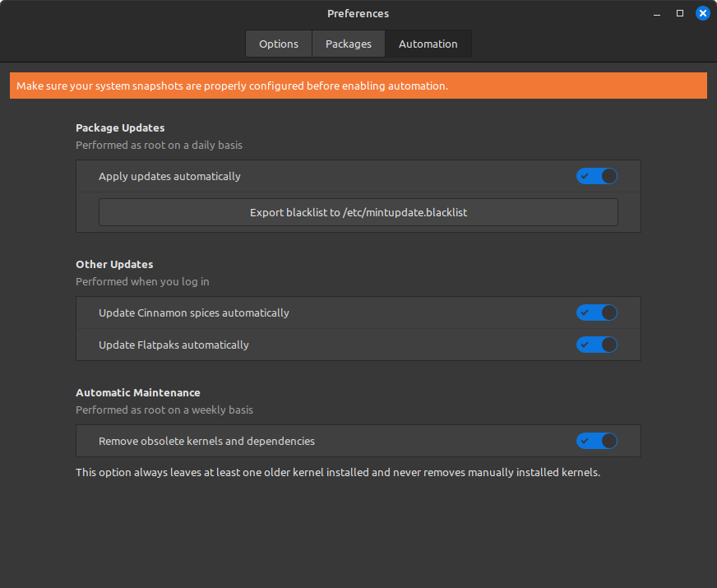Close the Preferences window

pos(703,13)
